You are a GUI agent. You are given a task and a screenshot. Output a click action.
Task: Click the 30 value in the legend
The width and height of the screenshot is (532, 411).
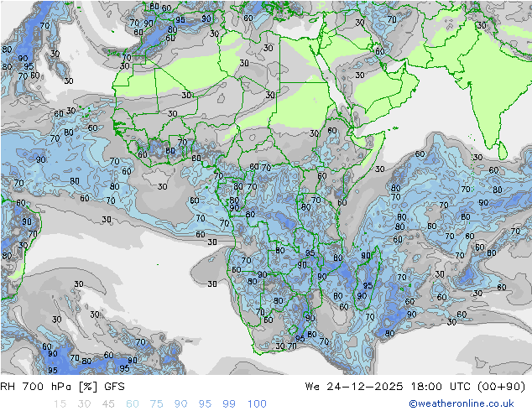84,404
